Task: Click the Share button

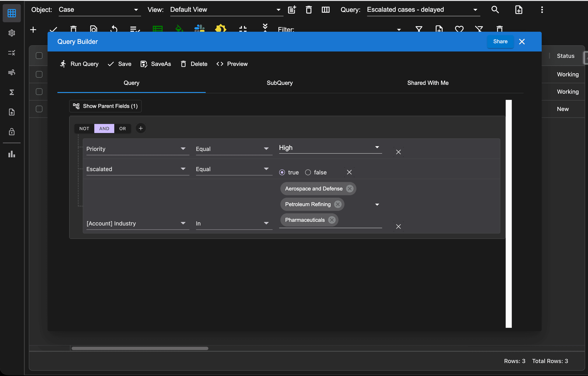Action: (x=500, y=42)
